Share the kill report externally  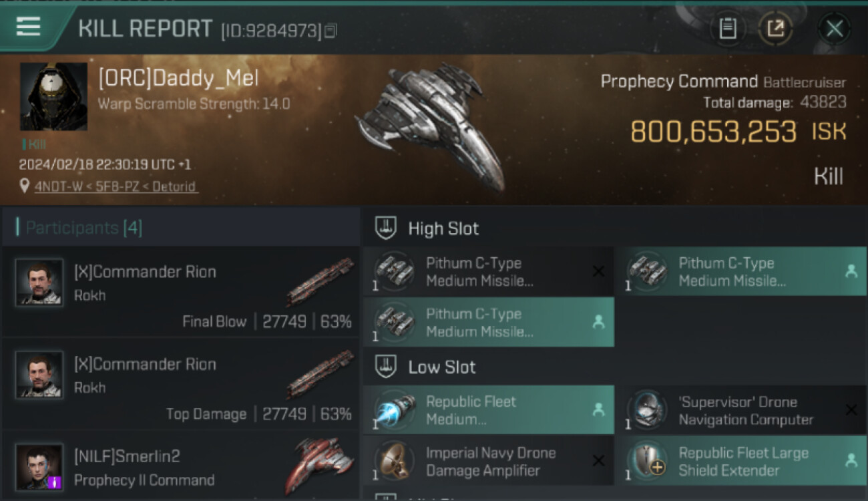click(x=775, y=29)
